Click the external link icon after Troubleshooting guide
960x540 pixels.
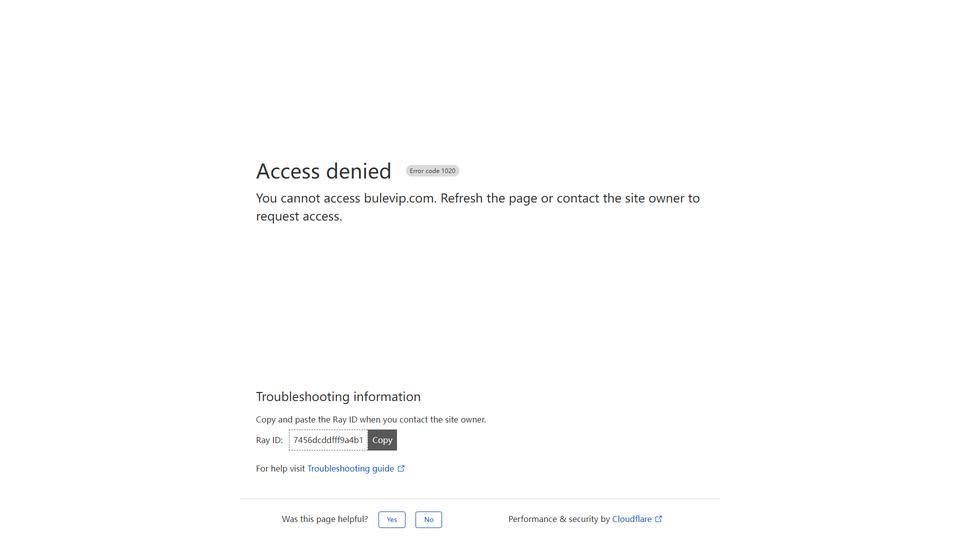tap(401, 468)
